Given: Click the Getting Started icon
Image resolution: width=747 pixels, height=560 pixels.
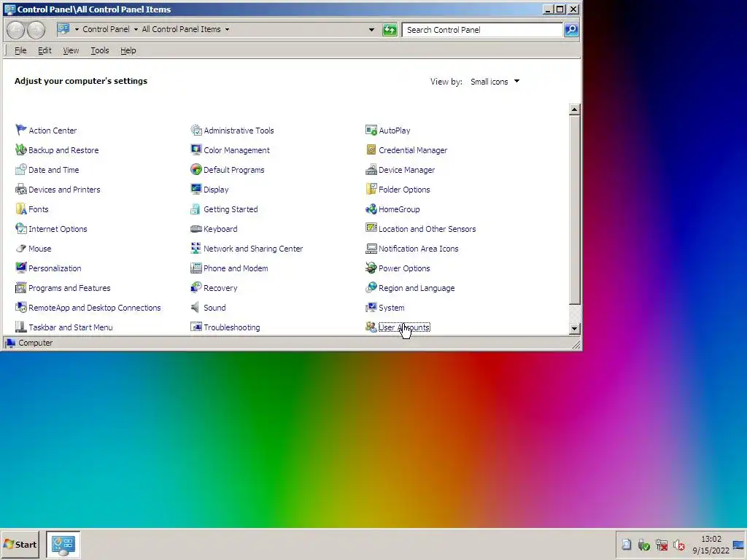Looking at the screenshot, I should coord(196,209).
